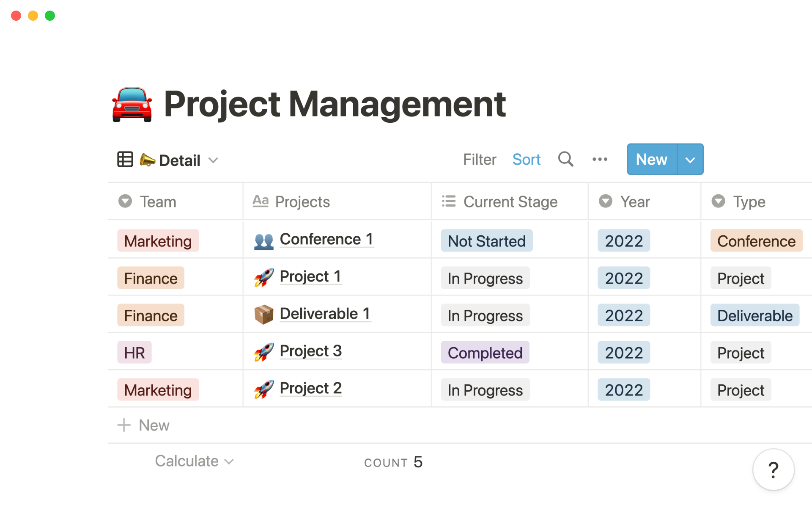Click the table view icon beside Detail
Screen dimensions: 812x508
125,160
